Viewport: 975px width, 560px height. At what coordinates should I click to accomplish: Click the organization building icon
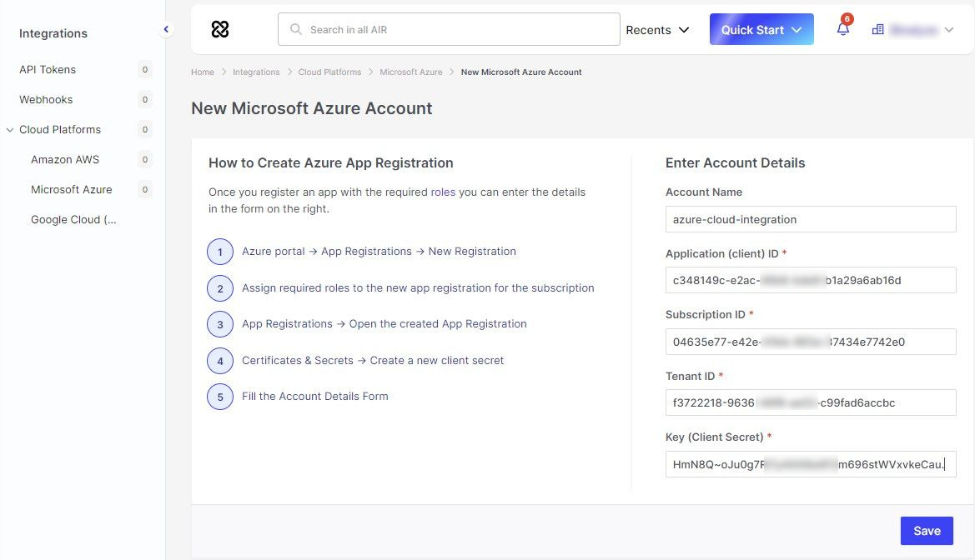pos(877,29)
